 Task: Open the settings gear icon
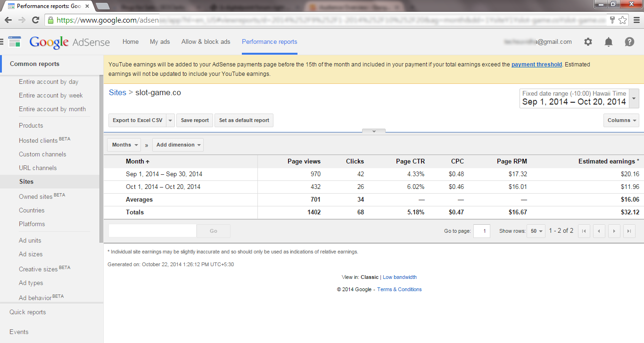(x=588, y=42)
